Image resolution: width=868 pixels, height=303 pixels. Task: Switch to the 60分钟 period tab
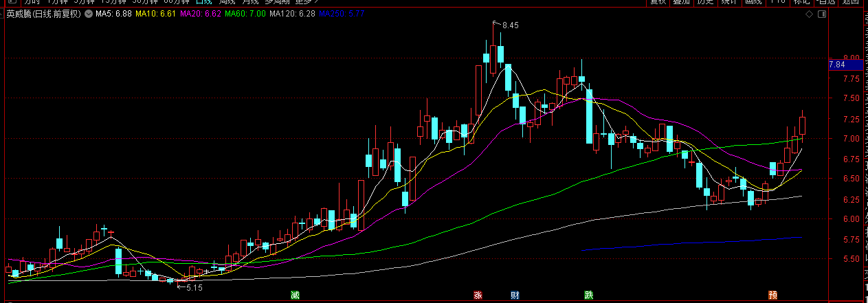click(x=175, y=2)
